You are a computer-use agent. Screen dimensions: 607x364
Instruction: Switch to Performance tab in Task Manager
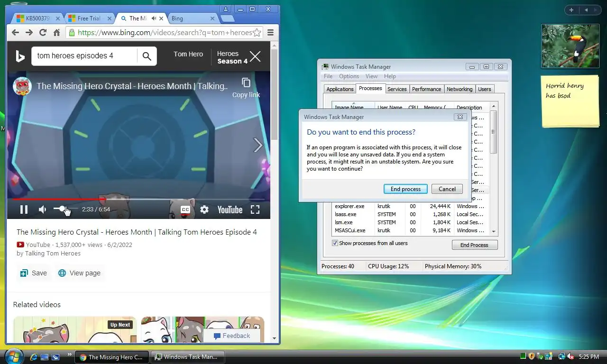426,89
